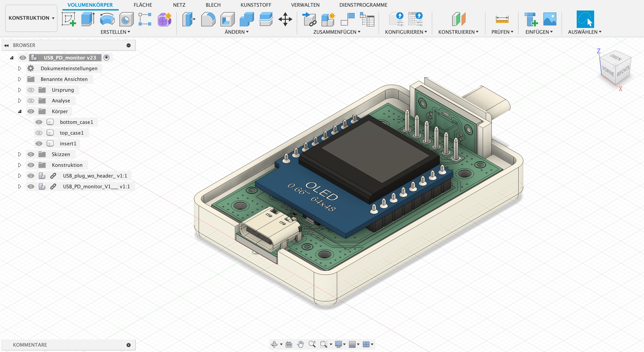
Task: Click the Create Sketch tool icon
Action: click(x=69, y=19)
